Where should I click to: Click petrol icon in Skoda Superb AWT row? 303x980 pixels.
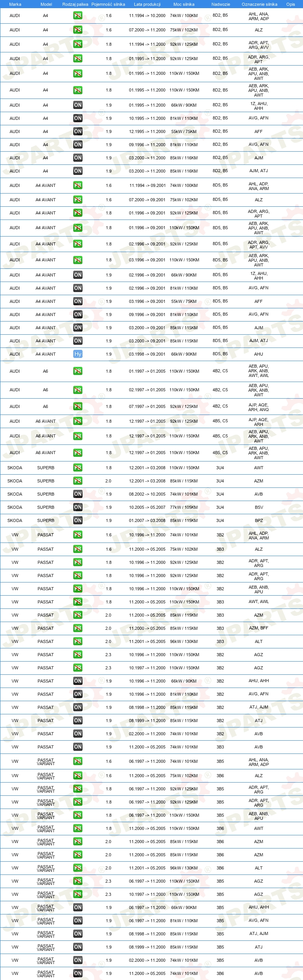pos(78,468)
